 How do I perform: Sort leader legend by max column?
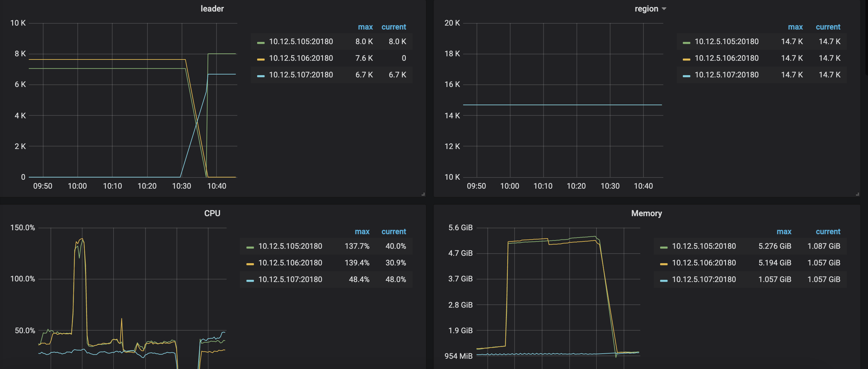pos(365,27)
